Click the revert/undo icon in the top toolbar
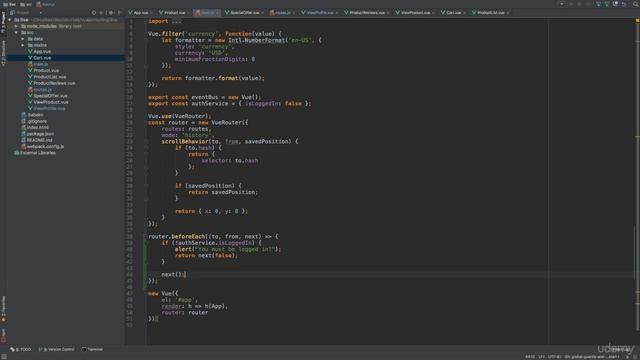Screen dimensions: 640x360 click(624, 4)
